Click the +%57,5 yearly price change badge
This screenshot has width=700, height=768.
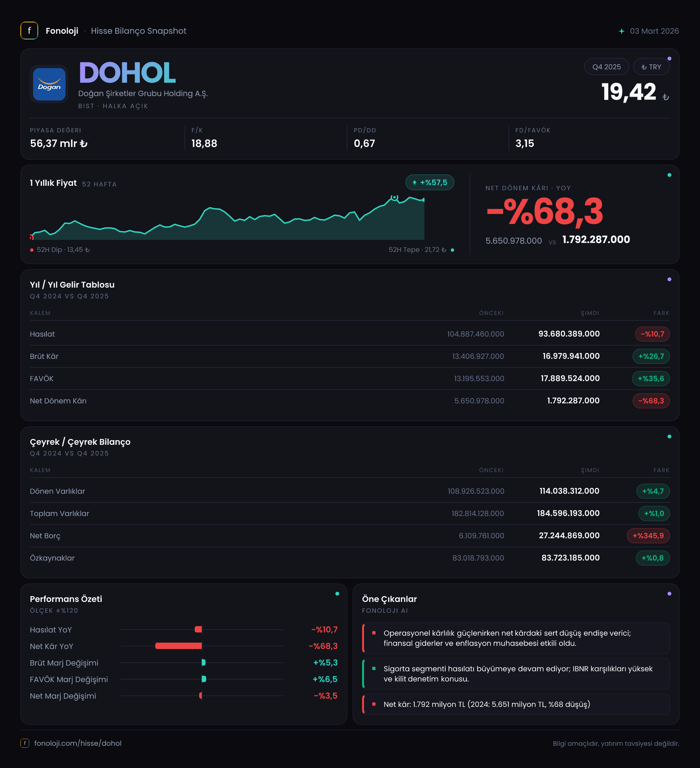click(430, 183)
